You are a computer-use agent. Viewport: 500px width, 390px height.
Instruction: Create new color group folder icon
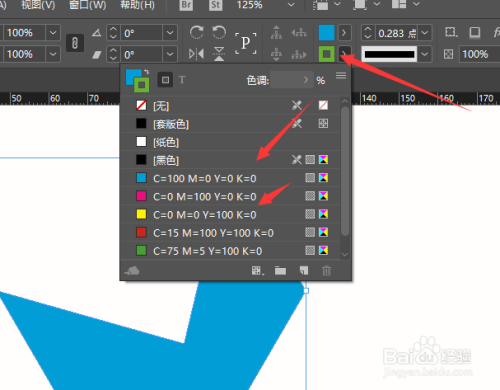click(280, 271)
